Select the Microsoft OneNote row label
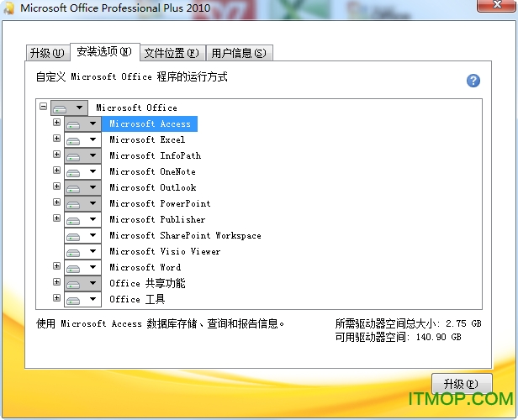This screenshot has height=420, width=518. pos(153,172)
